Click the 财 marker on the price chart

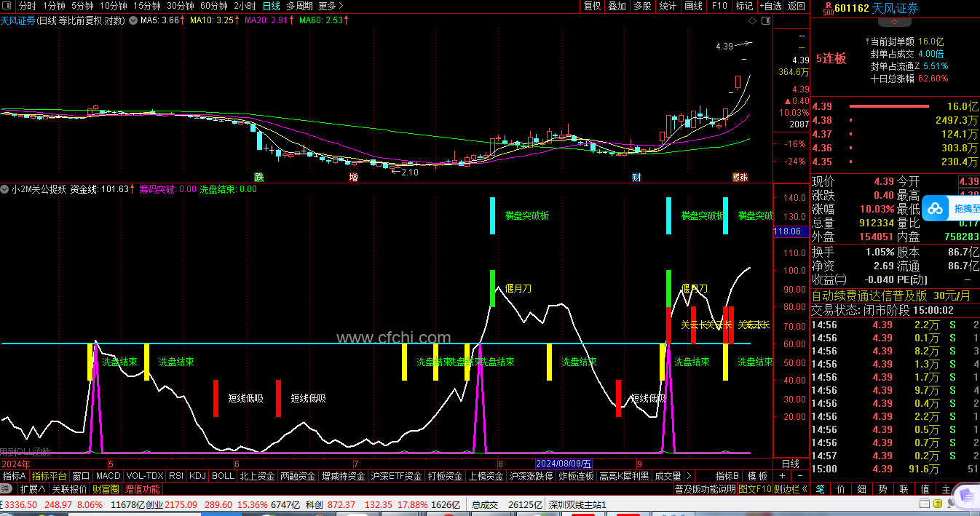tap(636, 177)
